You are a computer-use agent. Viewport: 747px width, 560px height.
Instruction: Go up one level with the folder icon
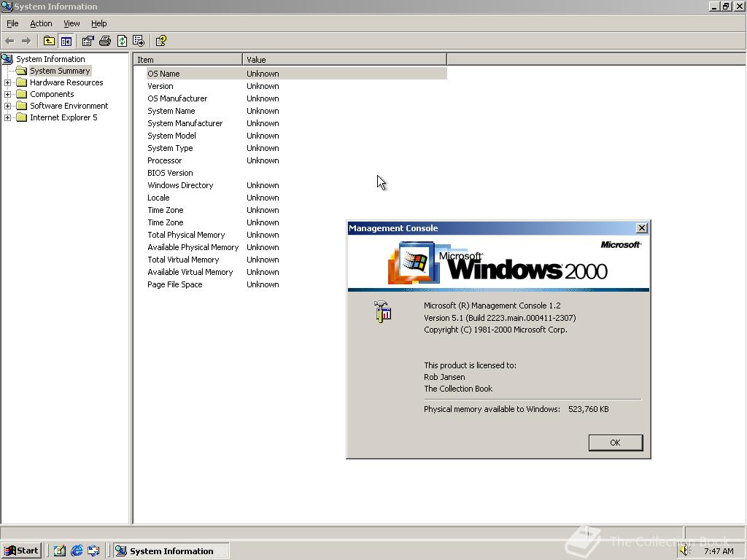click(x=49, y=41)
